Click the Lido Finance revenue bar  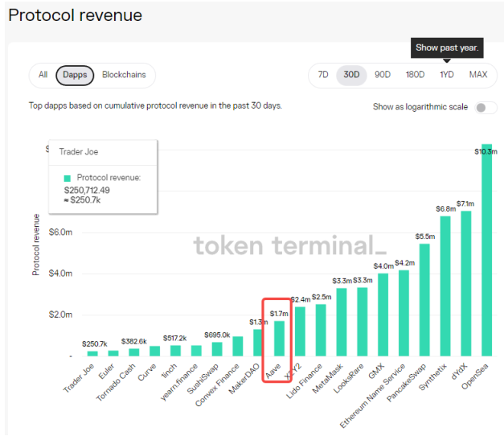click(321, 330)
